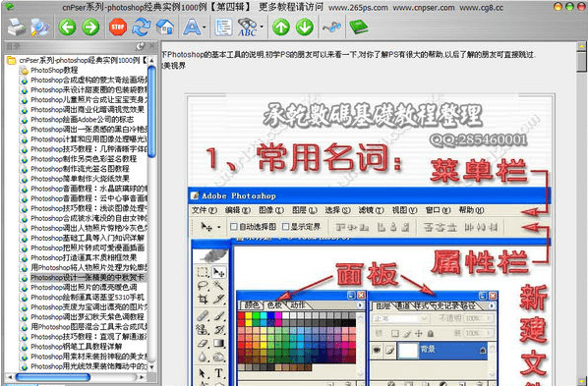This screenshot has height=386, width=588.
Task: Go back with the green left arrow
Action: 67,27
